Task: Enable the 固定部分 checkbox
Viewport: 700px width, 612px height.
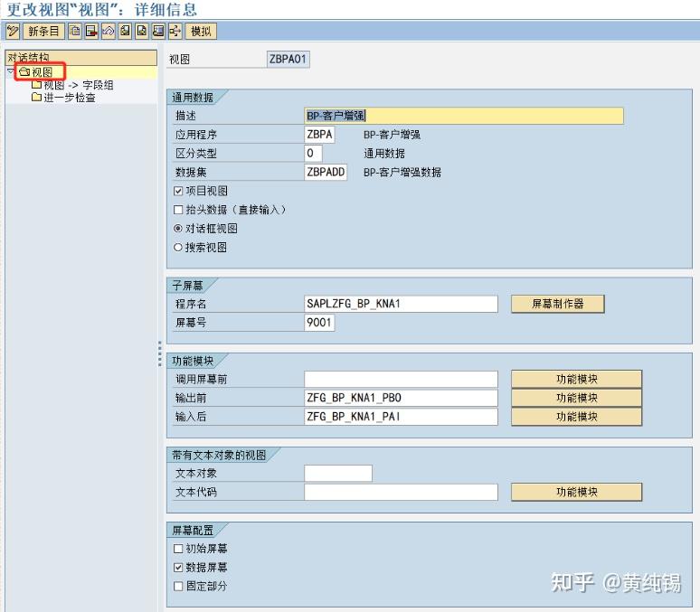Action: click(178, 586)
